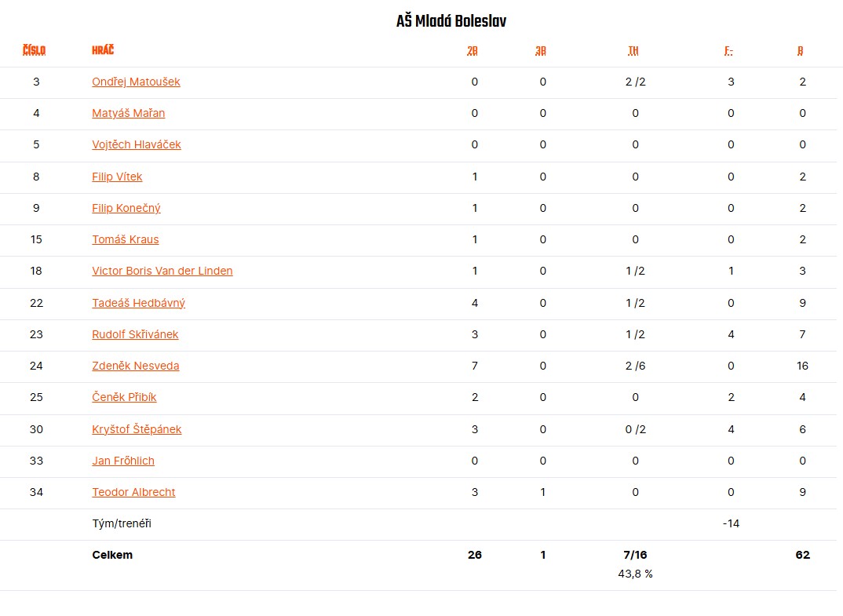Open Filip Konečný's player page
This screenshot has height=616, width=843.
click(126, 208)
